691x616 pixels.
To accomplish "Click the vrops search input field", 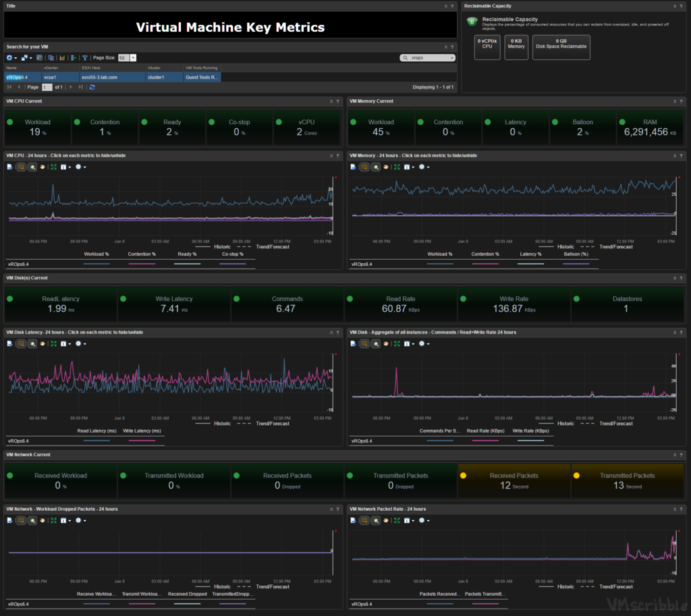I will pos(429,58).
